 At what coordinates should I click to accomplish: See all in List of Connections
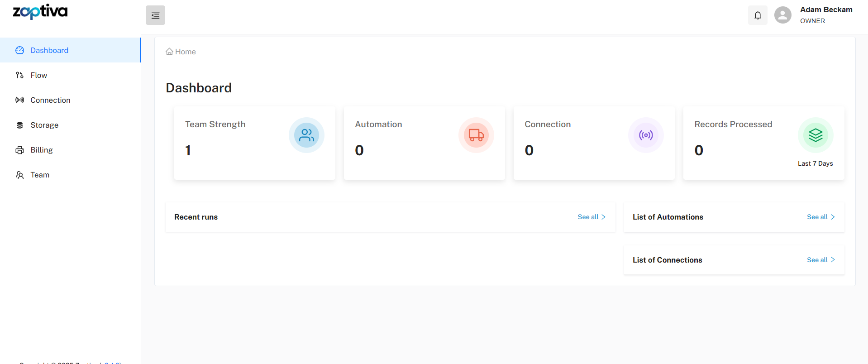coord(820,260)
